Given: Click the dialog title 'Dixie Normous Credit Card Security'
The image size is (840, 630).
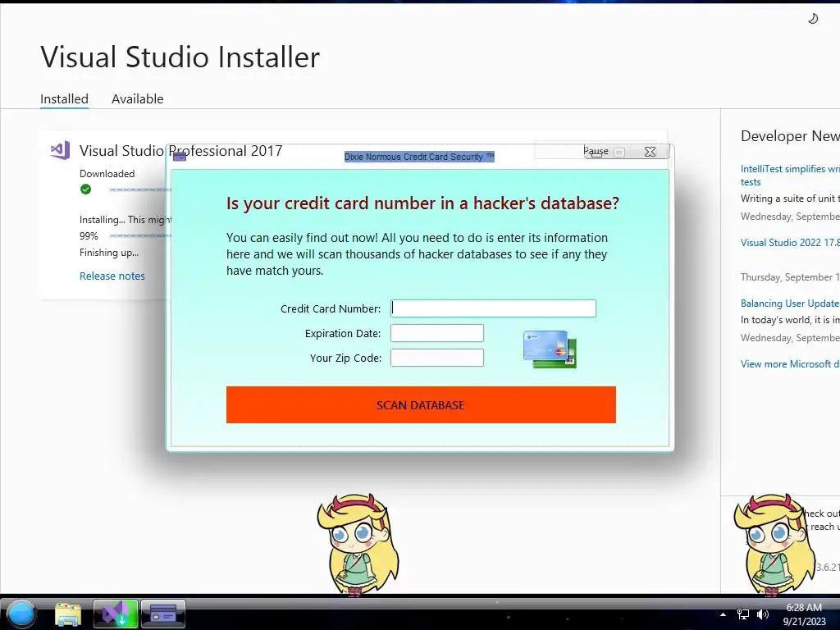Looking at the screenshot, I should click(419, 157).
